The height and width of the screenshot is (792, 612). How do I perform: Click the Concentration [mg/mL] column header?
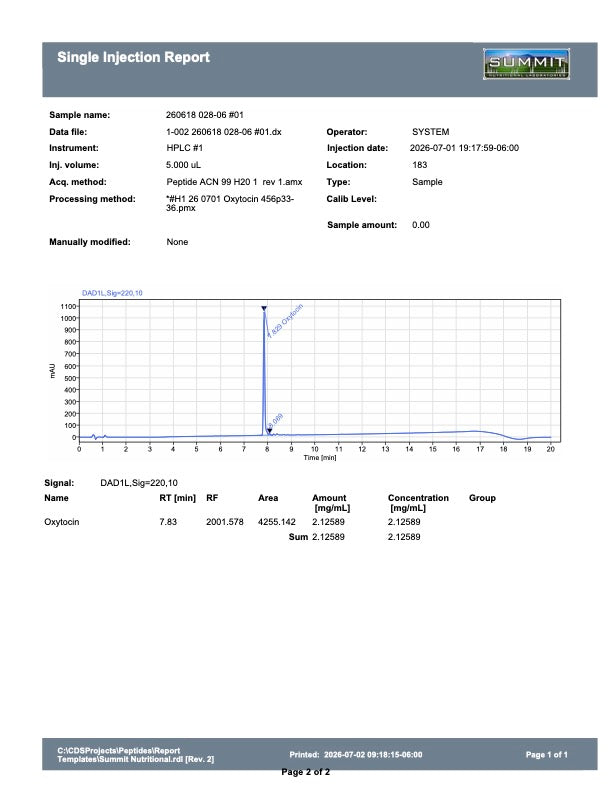click(x=418, y=503)
